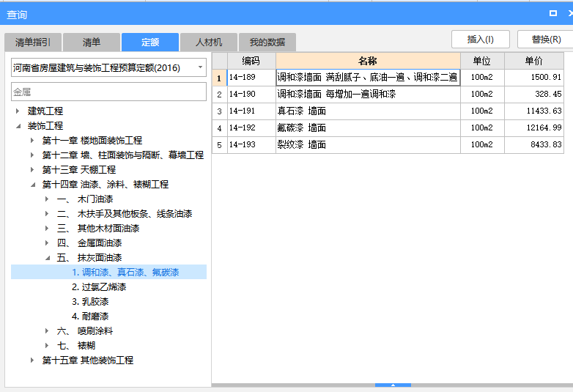Open the 我的数据 tab
Image resolution: width=573 pixels, height=392 pixels.
267,42
